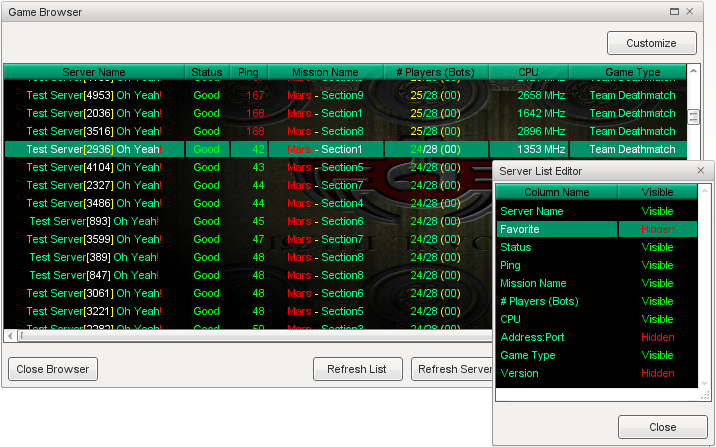Viewport: 716px width, 447px height.
Task: Select Test Server[3516] row
Action: coord(346,131)
